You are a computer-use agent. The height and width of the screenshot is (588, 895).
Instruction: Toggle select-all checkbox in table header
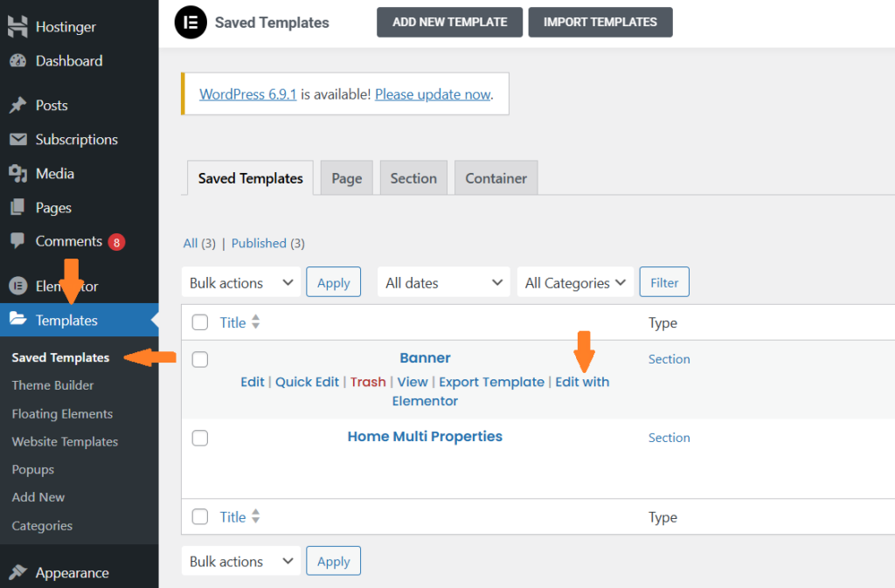pyautogui.click(x=200, y=322)
